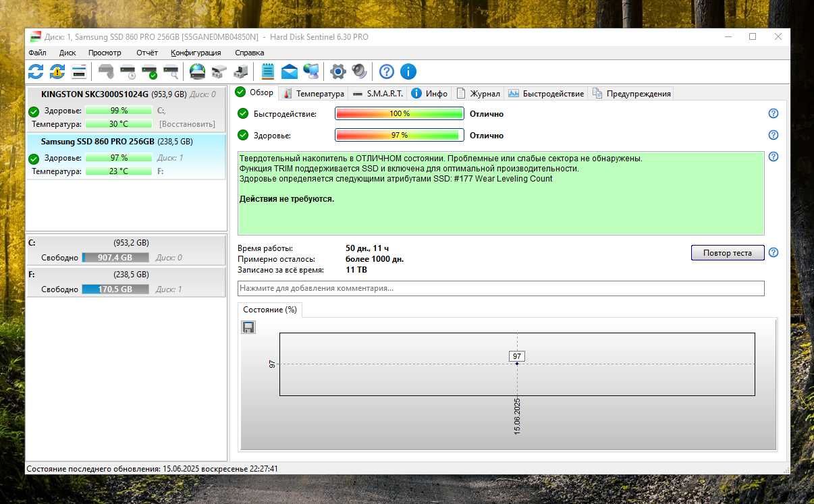This screenshot has height=504, width=814.
Task: Click the help icon next to Здоровье rating
Action: coord(774,135)
